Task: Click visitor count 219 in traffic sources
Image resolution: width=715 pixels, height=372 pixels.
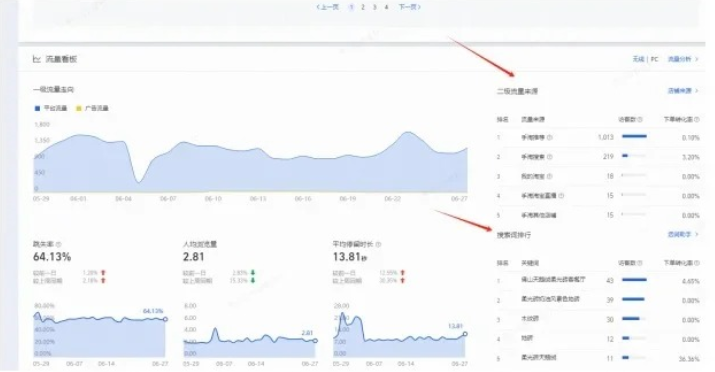Action: click(608, 157)
